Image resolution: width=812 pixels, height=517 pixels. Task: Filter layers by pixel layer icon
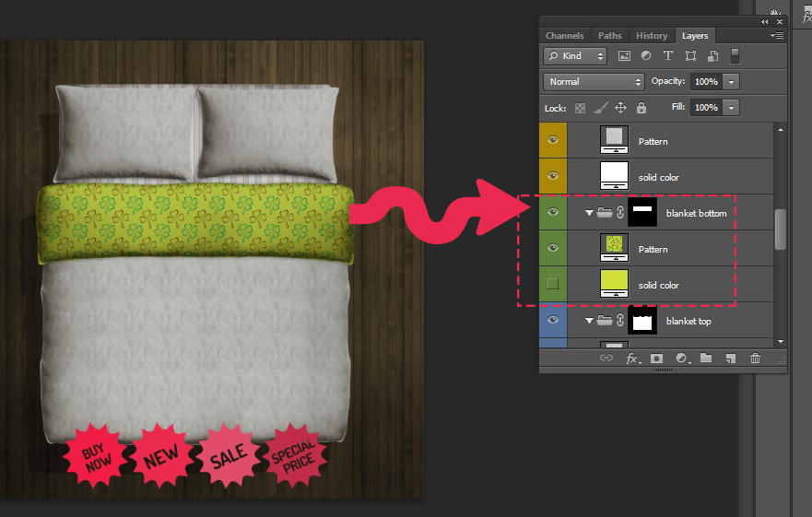624,56
